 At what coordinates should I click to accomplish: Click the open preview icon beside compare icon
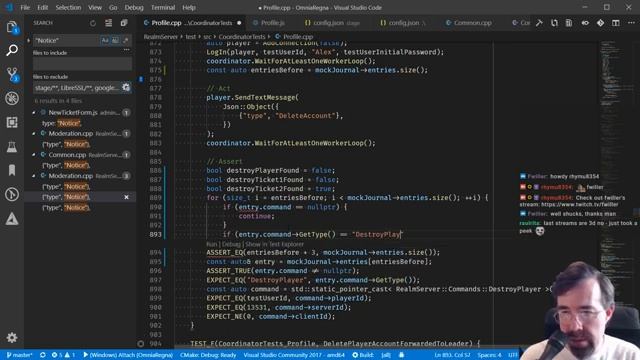point(569,23)
